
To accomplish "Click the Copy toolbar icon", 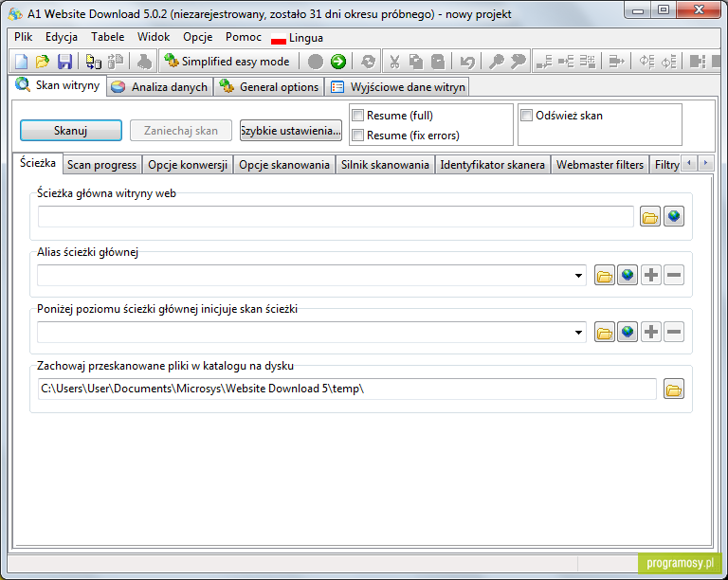I will pyautogui.click(x=416, y=62).
